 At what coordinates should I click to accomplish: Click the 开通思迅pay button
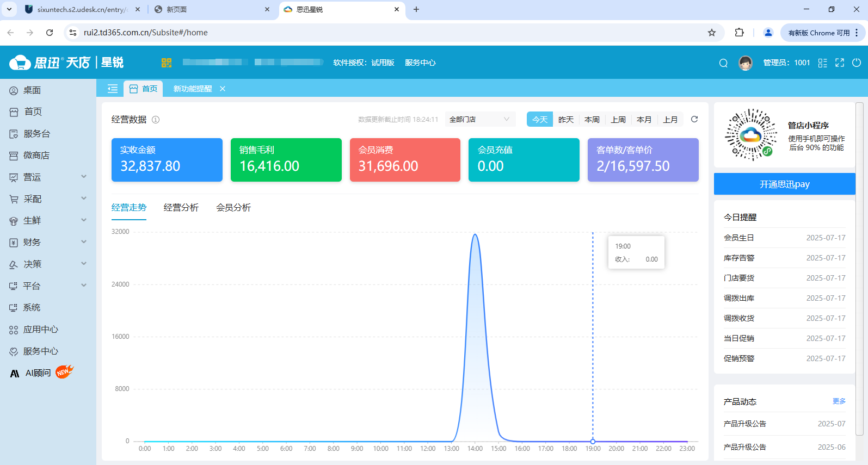[x=785, y=184]
